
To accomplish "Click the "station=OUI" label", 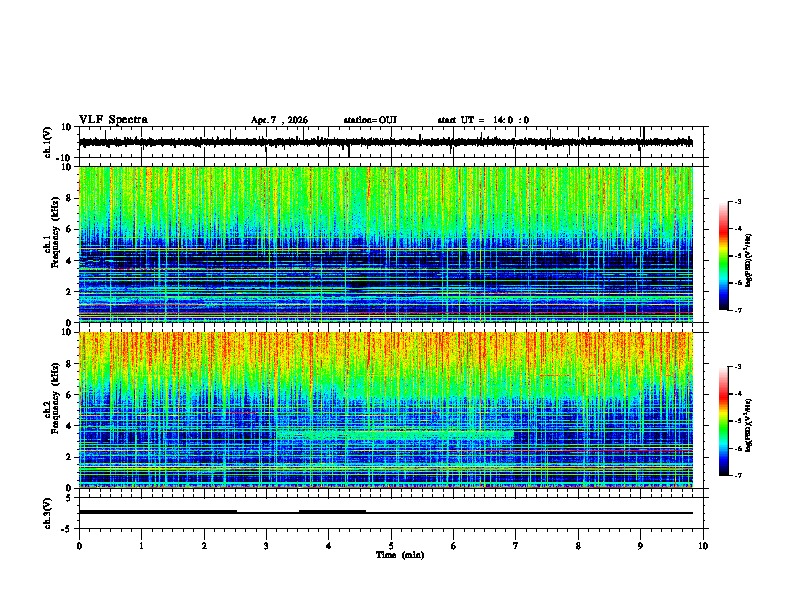I will pyautogui.click(x=370, y=120).
